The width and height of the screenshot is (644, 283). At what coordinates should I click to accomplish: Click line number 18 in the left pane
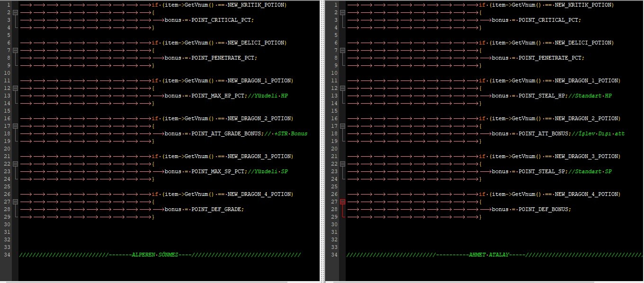[x=7, y=133]
